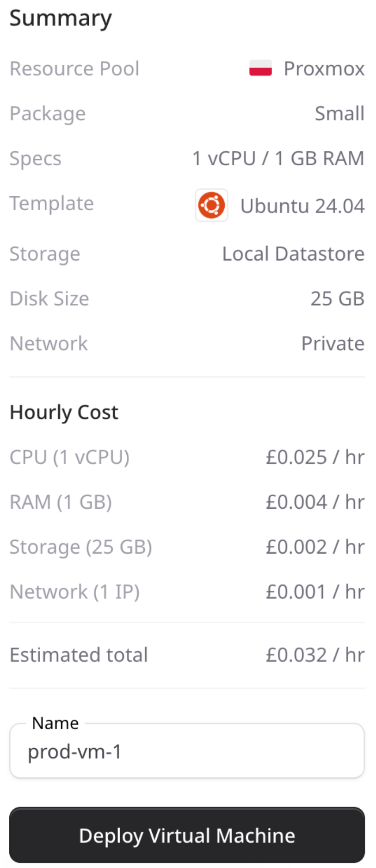Click the Resource Pool label
This screenshot has width=376, height=868.
coord(74,69)
